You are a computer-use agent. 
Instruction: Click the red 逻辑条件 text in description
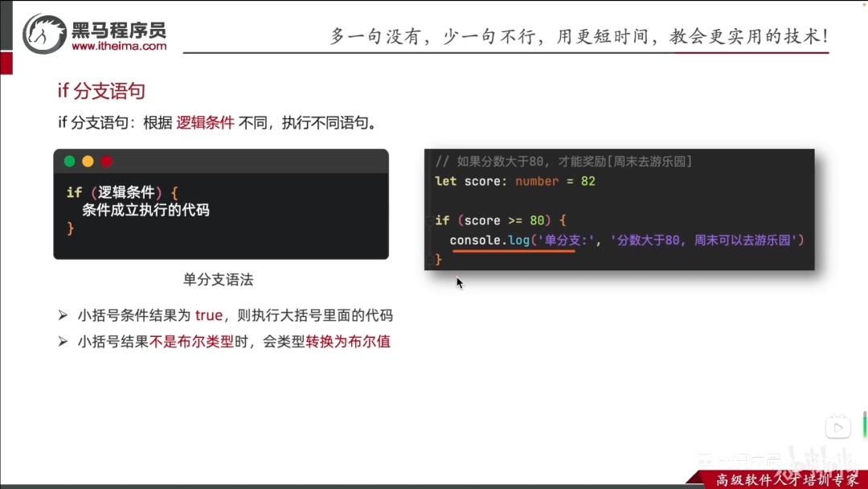click(x=206, y=122)
